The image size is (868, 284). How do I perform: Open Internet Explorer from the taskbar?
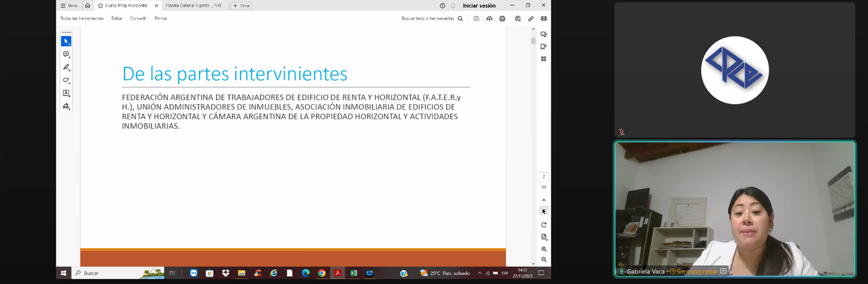click(274, 273)
